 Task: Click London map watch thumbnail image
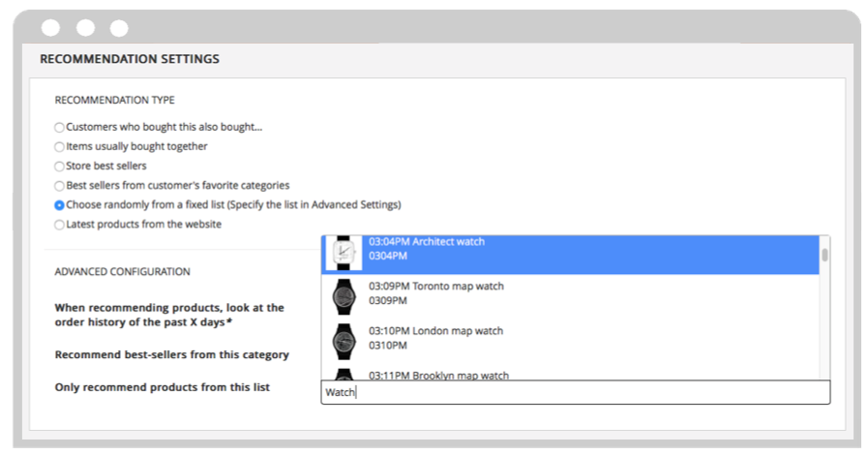(x=344, y=342)
